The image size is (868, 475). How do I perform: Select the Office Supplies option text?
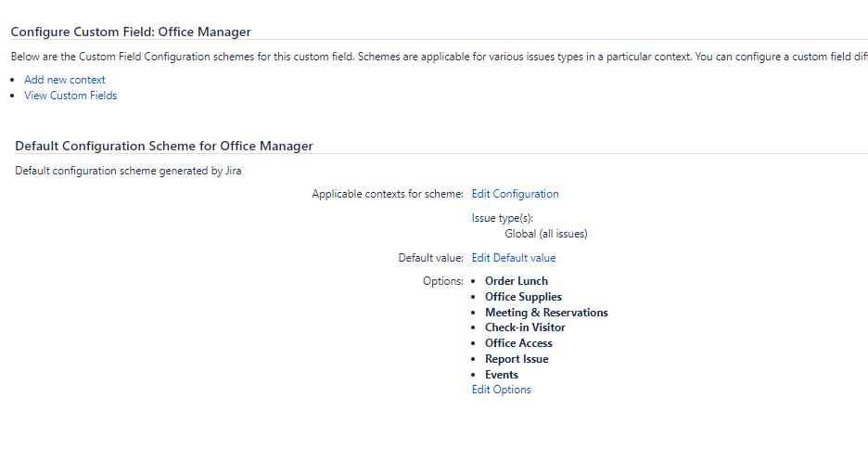click(x=523, y=297)
